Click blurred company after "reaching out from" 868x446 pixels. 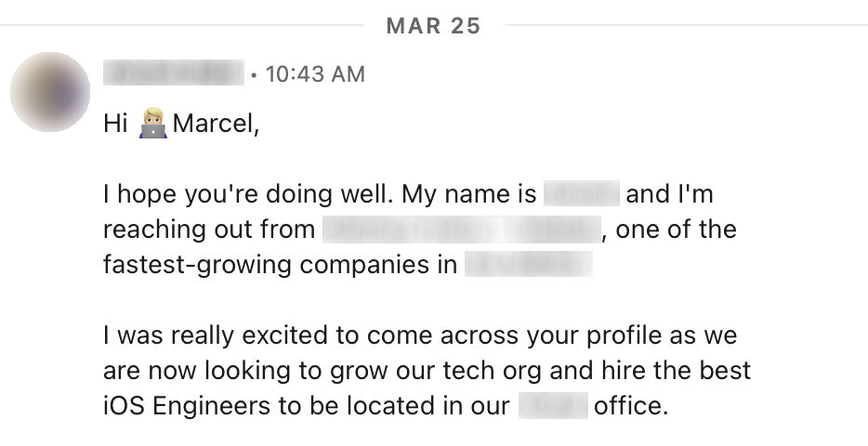(461, 230)
